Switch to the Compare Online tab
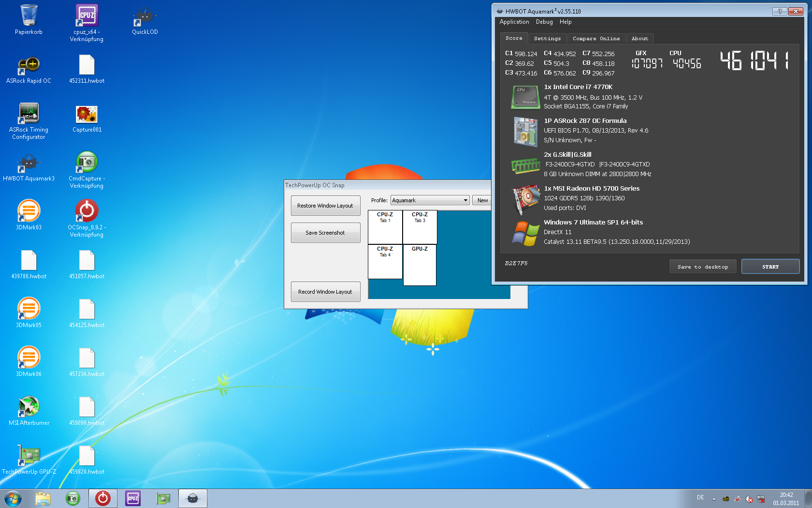The height and width of the screenshot is (508, 812). [596, 38]
